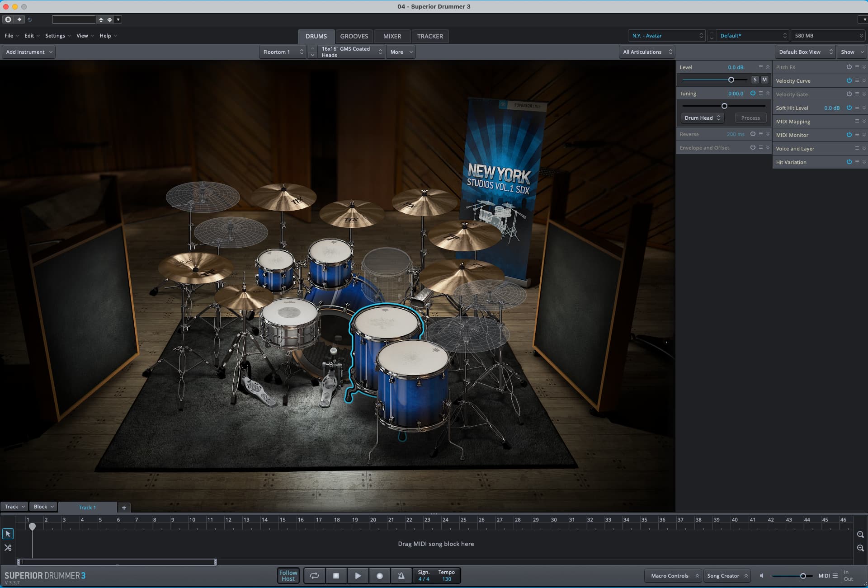Switch to the MIXER tab
The image size is (868, 588).
pyautogui.click(x=392, y=36)
